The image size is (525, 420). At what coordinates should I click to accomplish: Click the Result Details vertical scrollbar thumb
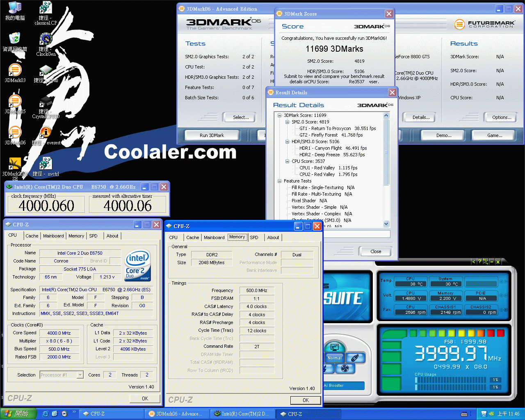tap(386, 152)
